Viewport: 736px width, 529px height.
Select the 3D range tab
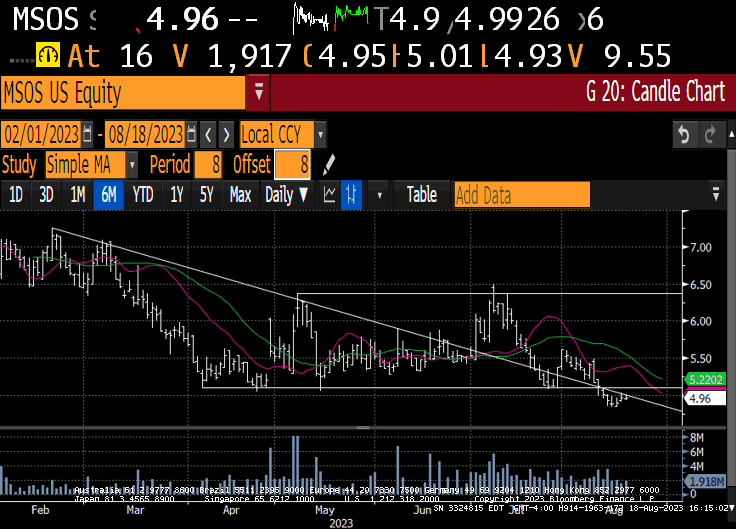(x=46, y=194)
